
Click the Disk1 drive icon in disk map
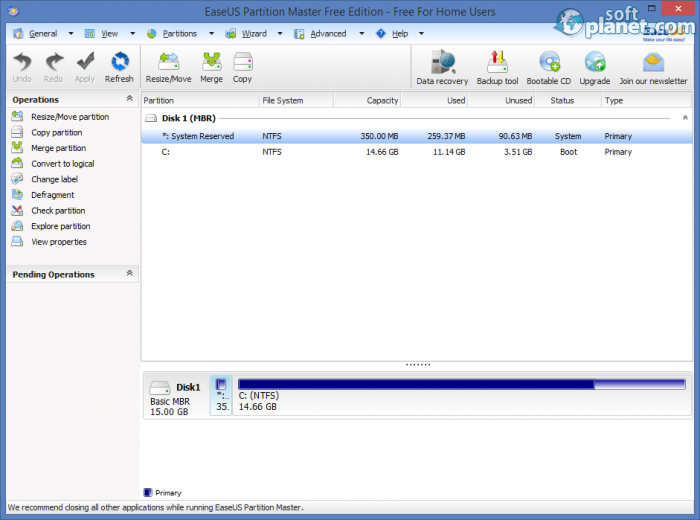click(x=159, y=387)
